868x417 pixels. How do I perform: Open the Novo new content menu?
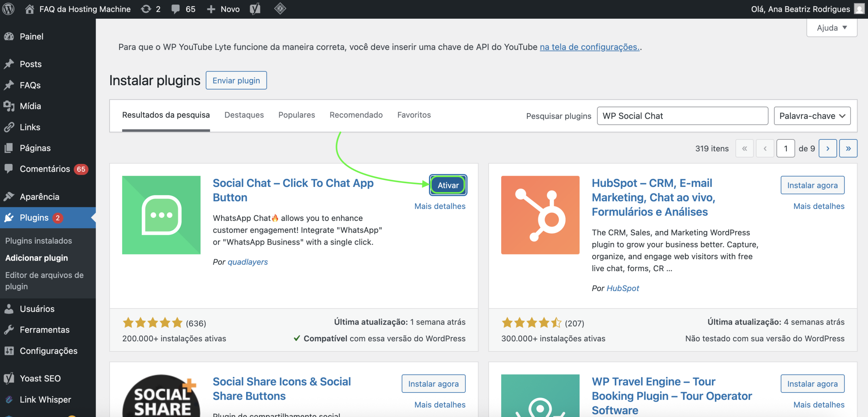pyautogui.click(x=223, y=9)
